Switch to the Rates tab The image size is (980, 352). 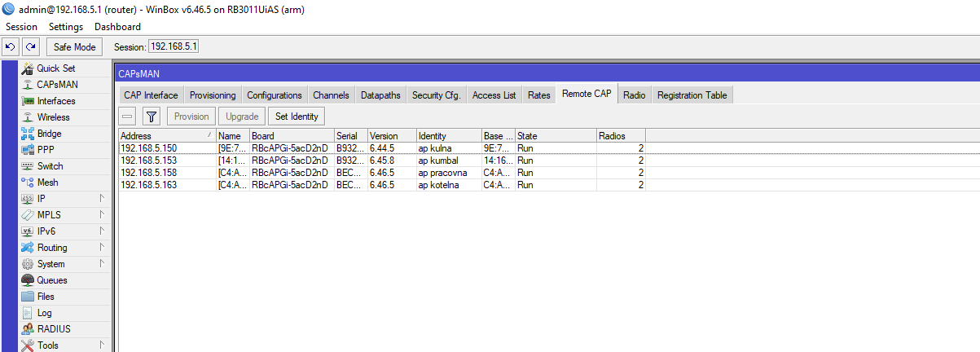point(539,95)
